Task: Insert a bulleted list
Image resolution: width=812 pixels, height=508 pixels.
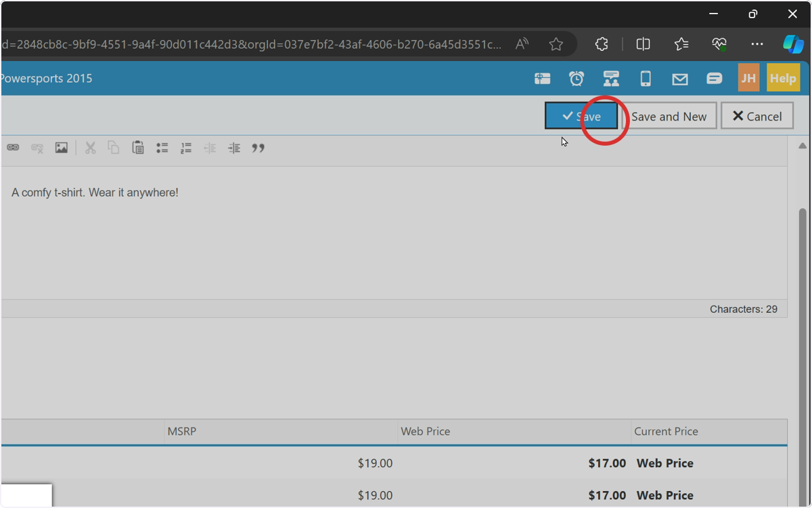Action: 162,148
